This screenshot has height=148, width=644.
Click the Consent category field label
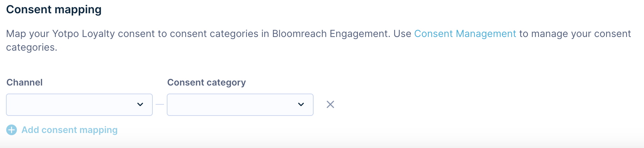(x=206, y=83)
